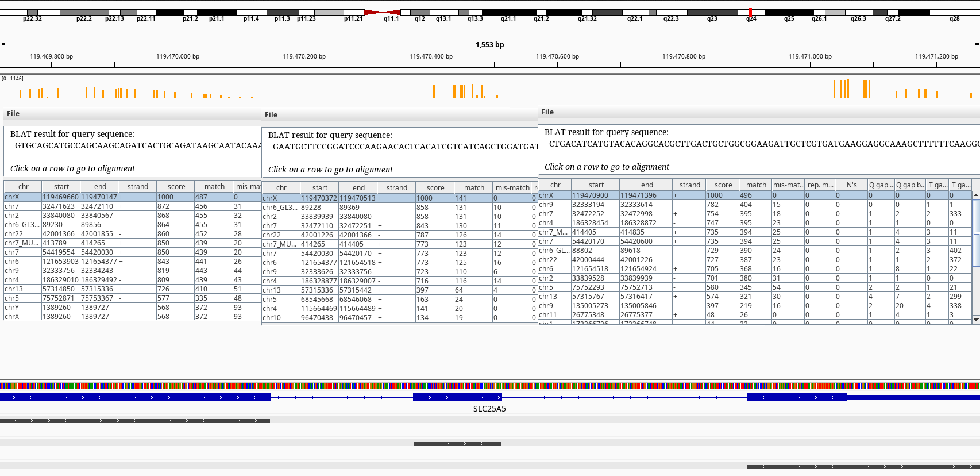Select chr4 115664469 row in middle table
Image resolution: width=980 pixels, height=476 pixels.
click(399, 308)
